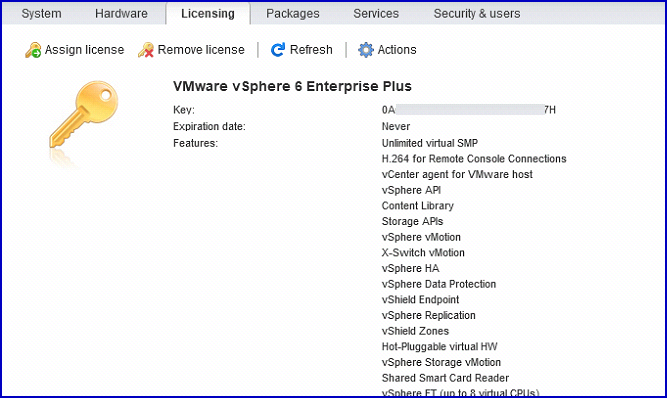Click the large golden license key image

pyautogui.click(x=83, y=116)
